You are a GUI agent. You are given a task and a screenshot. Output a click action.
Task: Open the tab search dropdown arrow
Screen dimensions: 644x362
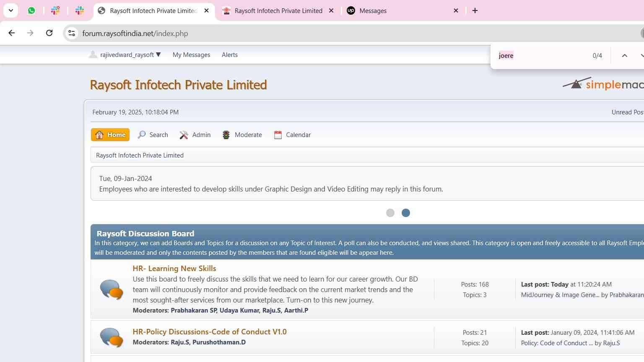pyautogui.click(x=10, y=10)
